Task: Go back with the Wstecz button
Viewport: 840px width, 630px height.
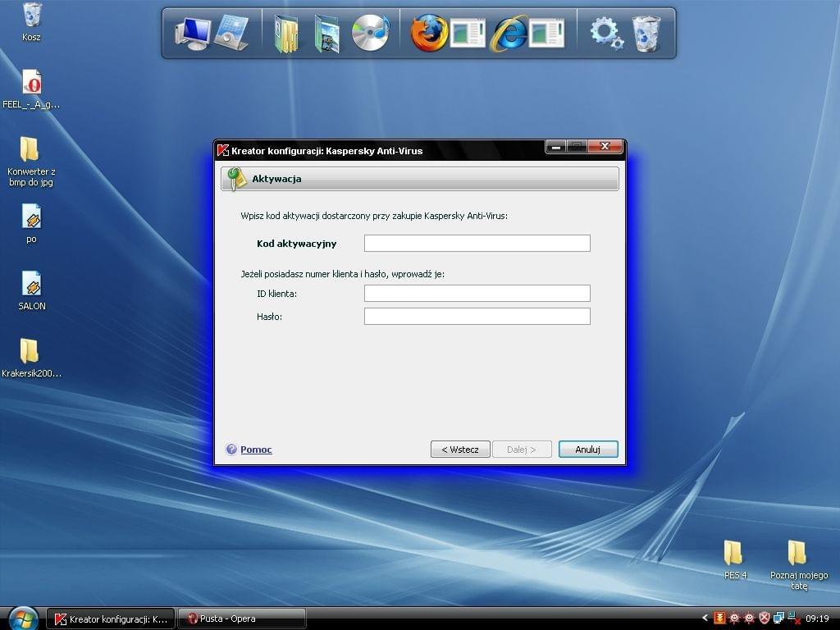Action: (x=460, y=450)
